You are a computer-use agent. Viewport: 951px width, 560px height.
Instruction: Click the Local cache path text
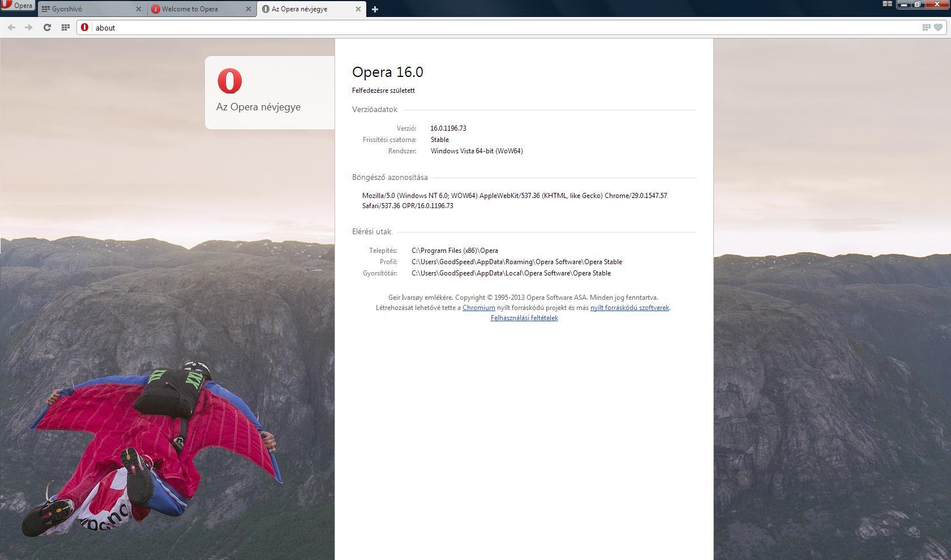[x=511, y=273]
